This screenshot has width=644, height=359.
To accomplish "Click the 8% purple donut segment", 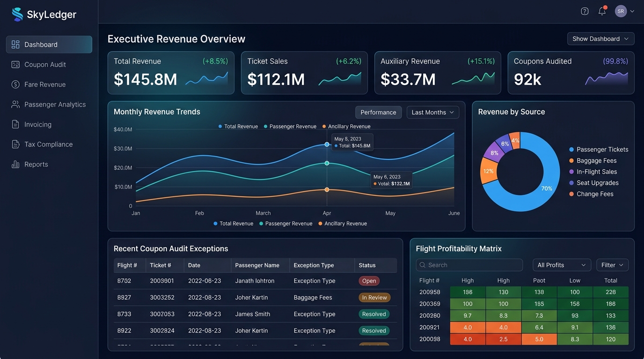I will coord(494,152).
